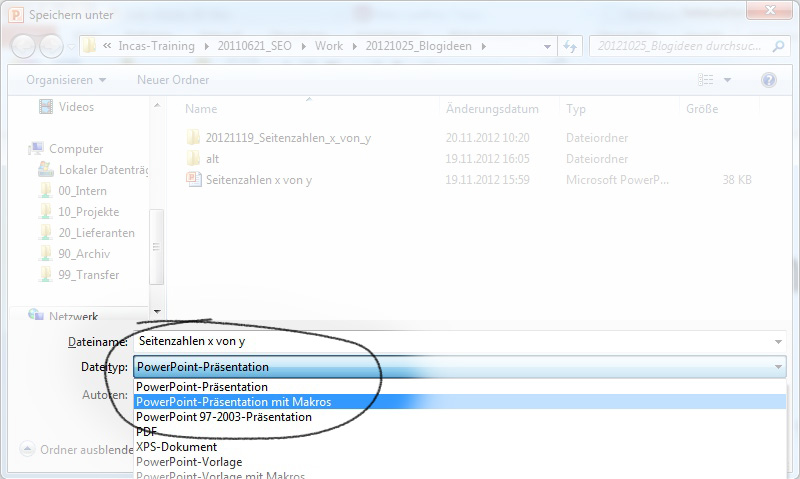
Task: Click the 10_Projekte folder icon
Action: [x=46, y=211]
